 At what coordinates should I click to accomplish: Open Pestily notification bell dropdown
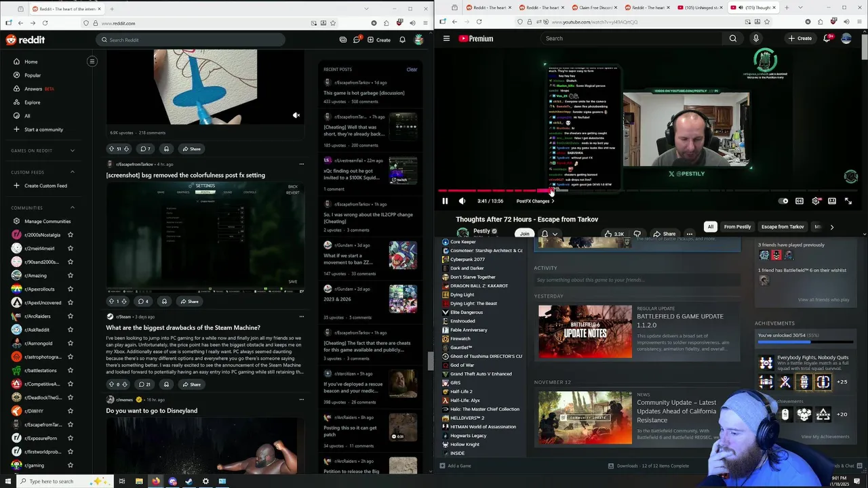tap(549, 234)
